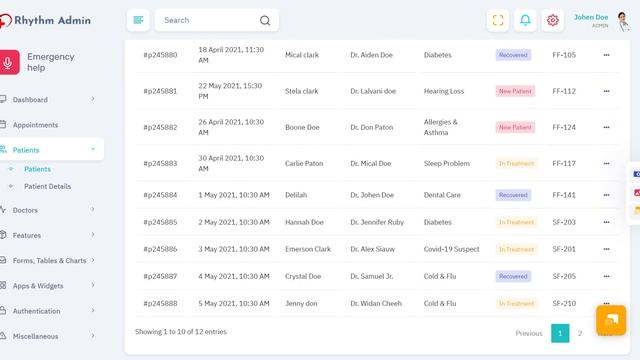Click In Treatment badge for Carlie Paton
Viewport: 640px width, 360px height.
point(516,163)
